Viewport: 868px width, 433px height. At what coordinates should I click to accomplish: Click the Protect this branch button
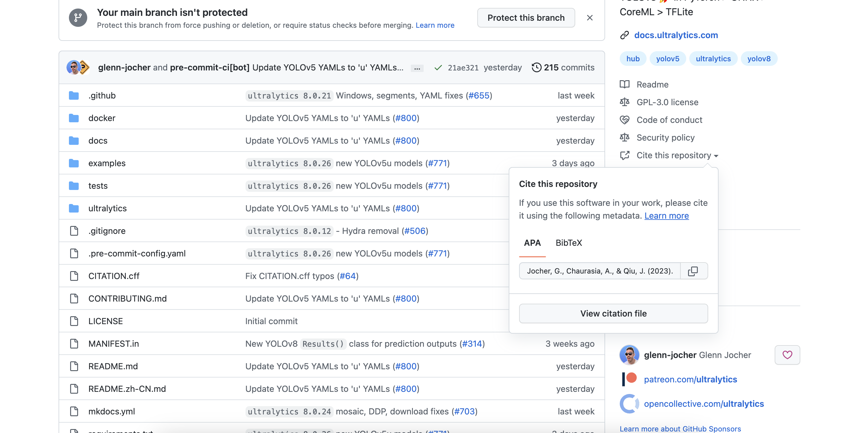(x=526, y=18)
